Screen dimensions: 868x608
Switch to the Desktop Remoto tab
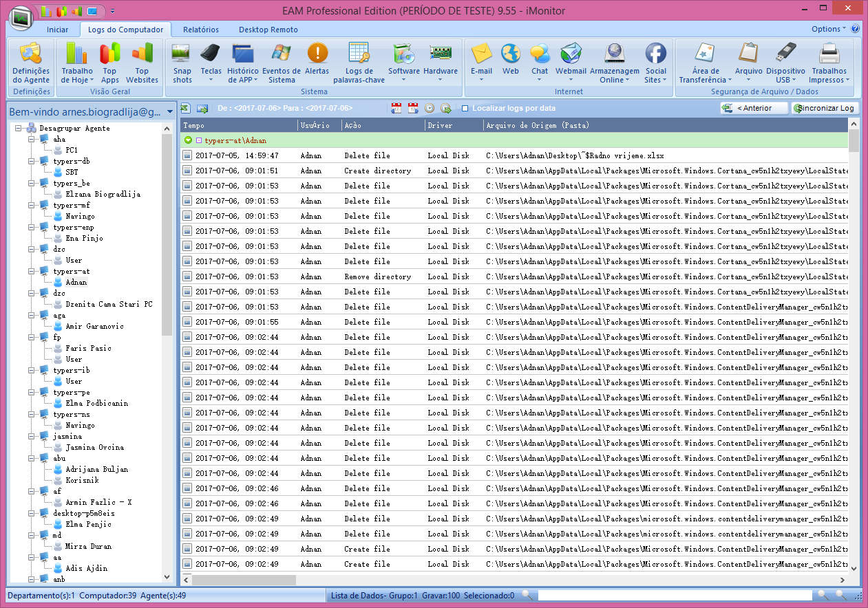pos(268,30)
